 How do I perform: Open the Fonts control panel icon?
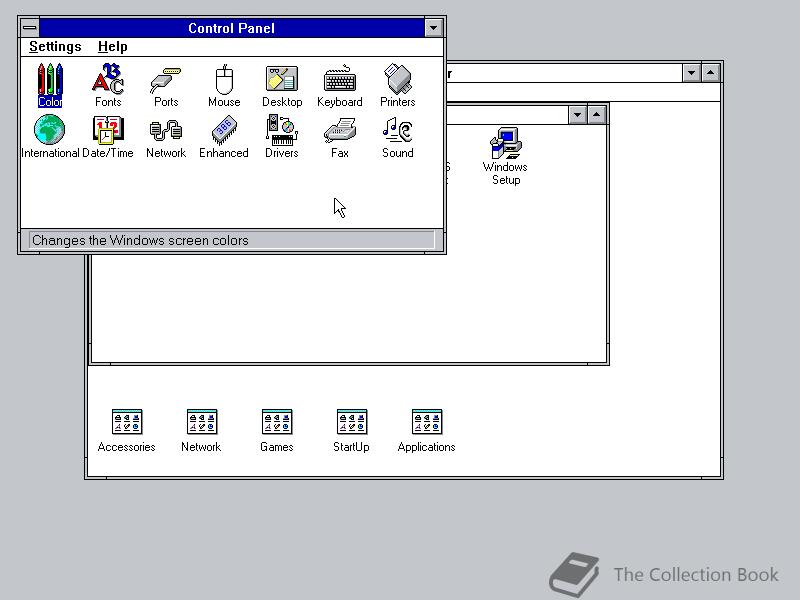[108, 85]
